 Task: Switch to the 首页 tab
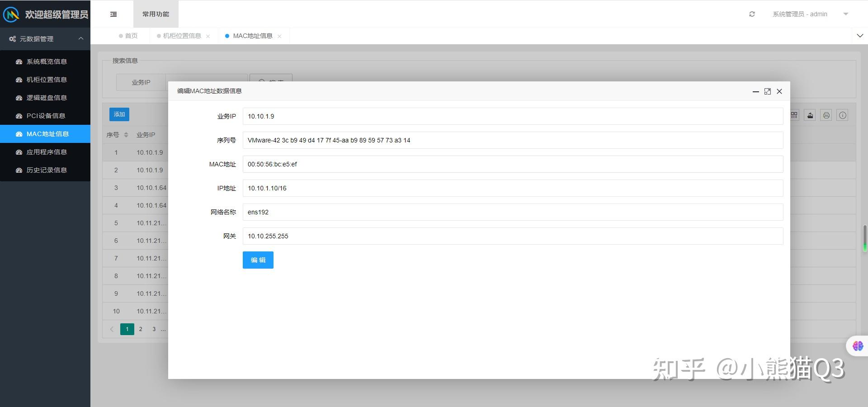coord(128,36)
